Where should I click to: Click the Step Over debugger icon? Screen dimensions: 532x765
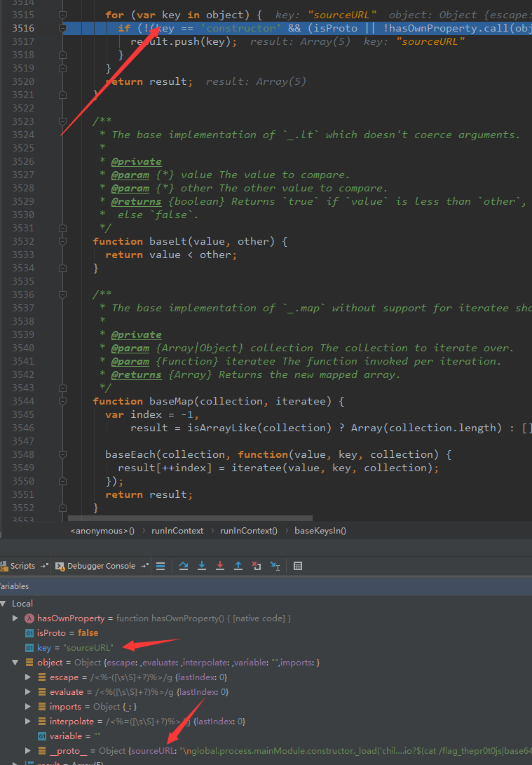coord(184,566)
